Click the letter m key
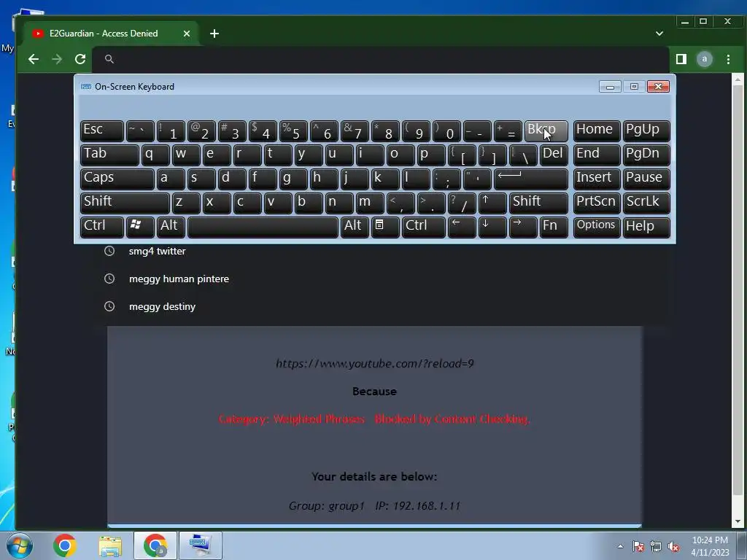Screen dimensions: 747x560 point(370,203)
